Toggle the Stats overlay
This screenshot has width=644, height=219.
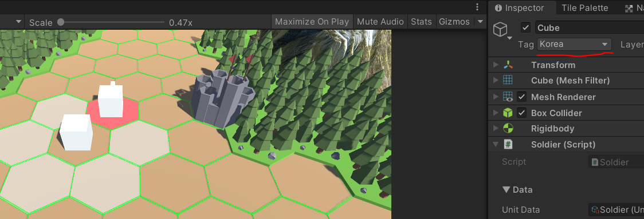pyautogui.click(x=421, y=22)
